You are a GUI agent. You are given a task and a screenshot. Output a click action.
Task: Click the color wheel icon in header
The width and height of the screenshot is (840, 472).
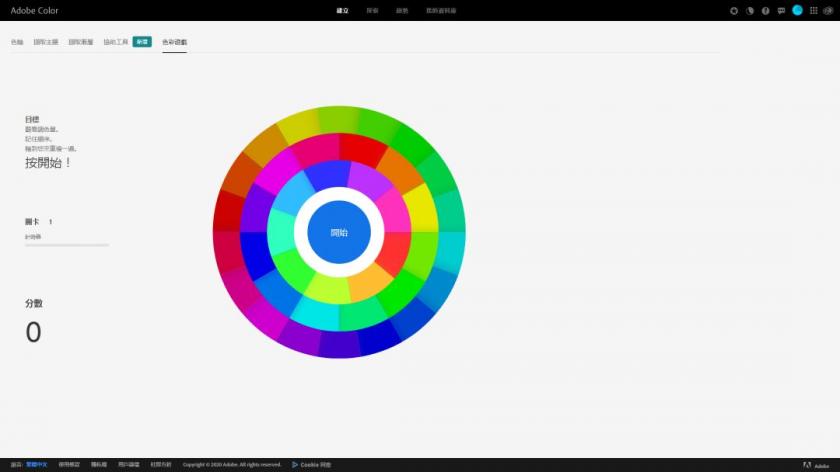(734, 10)
